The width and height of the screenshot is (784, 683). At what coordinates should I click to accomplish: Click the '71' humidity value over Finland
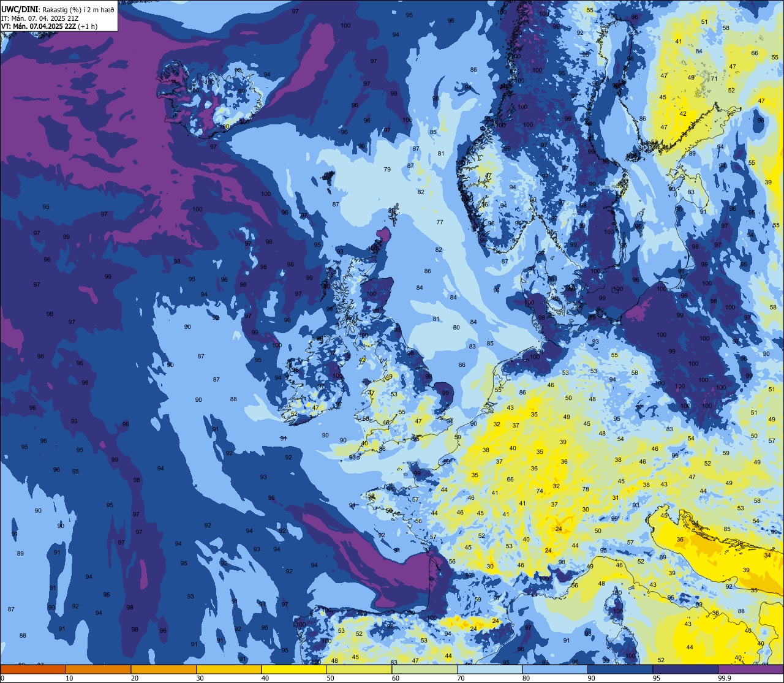[714, 78]
